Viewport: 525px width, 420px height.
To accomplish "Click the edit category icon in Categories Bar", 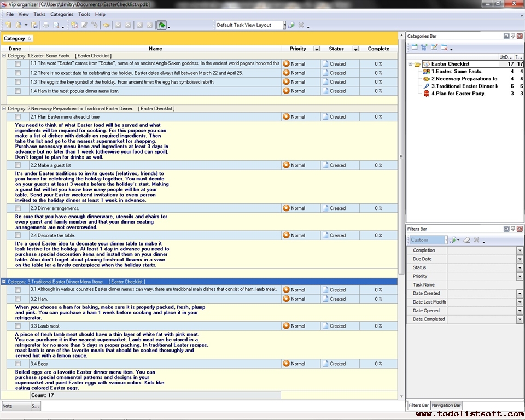I will (x=434, y=48).
